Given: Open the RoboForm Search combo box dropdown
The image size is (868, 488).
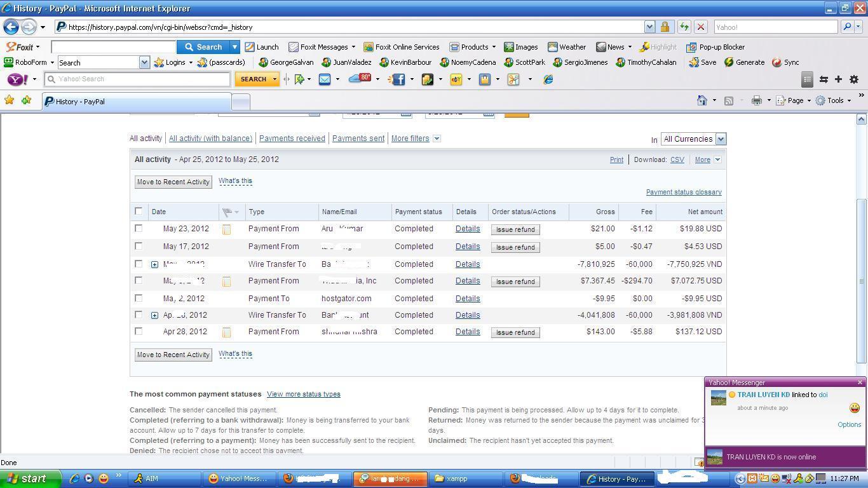Looking at the screenshot, I should tap(144, 62).
